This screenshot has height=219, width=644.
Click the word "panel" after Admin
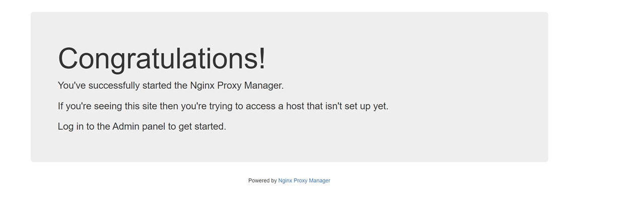tap(154, 127)
